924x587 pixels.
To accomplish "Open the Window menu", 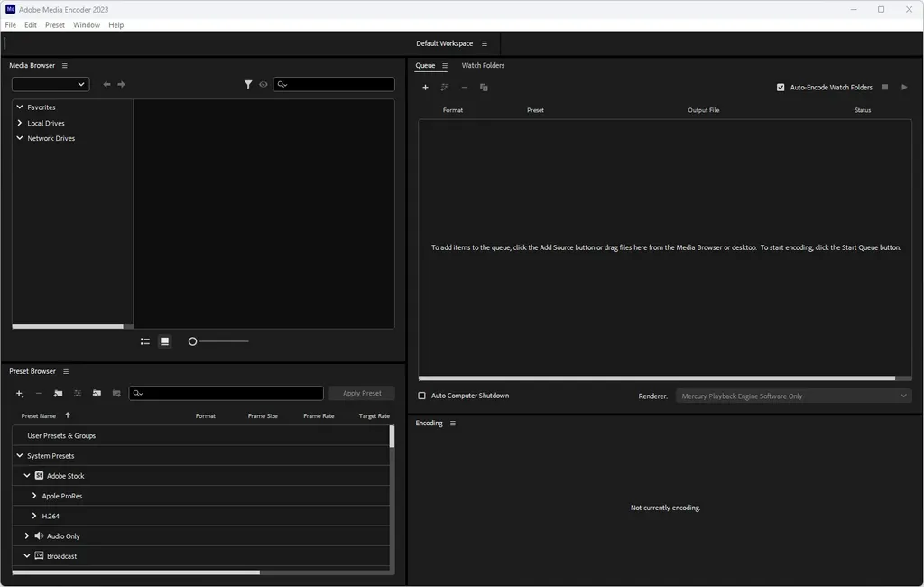I will pyautogui.click(x=87, y=24).
